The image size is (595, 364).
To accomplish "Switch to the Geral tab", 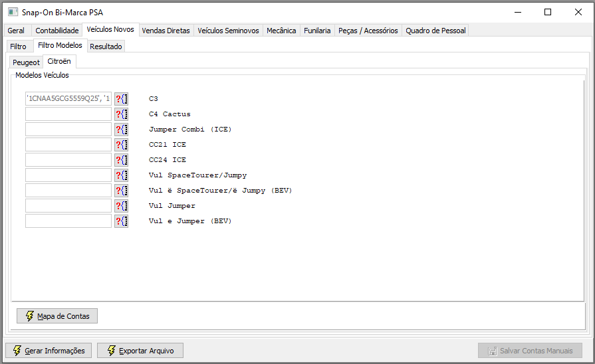I will point(16,31).
